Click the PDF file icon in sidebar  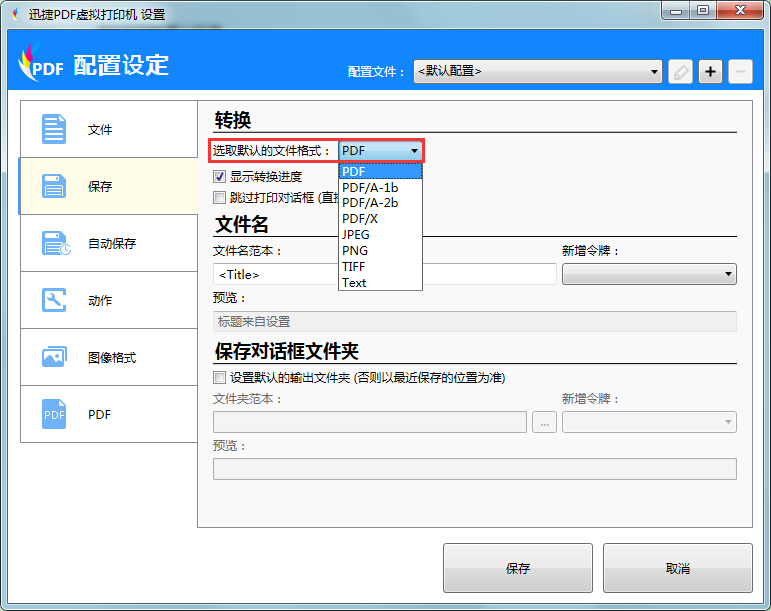(54, 414)
